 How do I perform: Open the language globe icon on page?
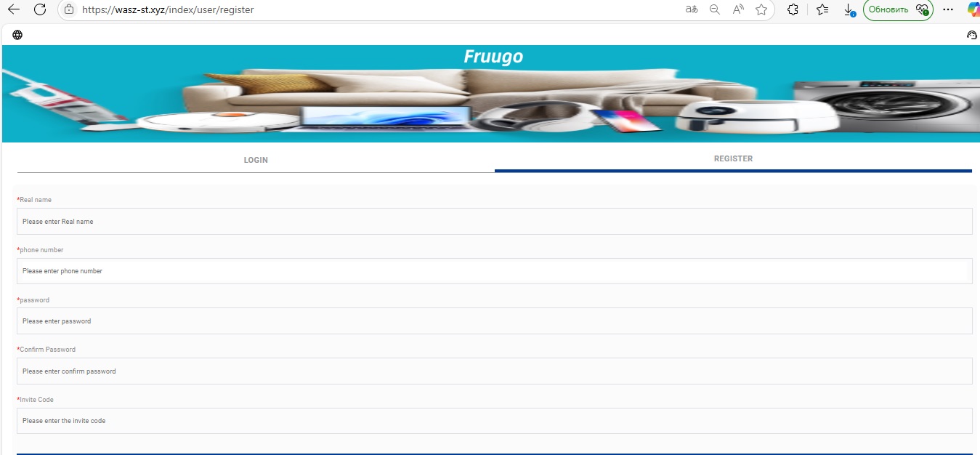pos(17,35)
